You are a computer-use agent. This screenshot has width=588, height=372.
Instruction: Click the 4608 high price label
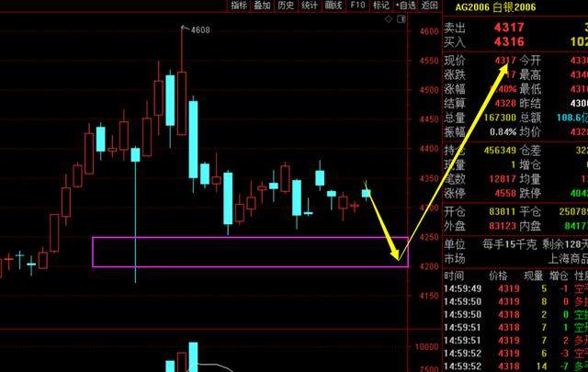199,30
